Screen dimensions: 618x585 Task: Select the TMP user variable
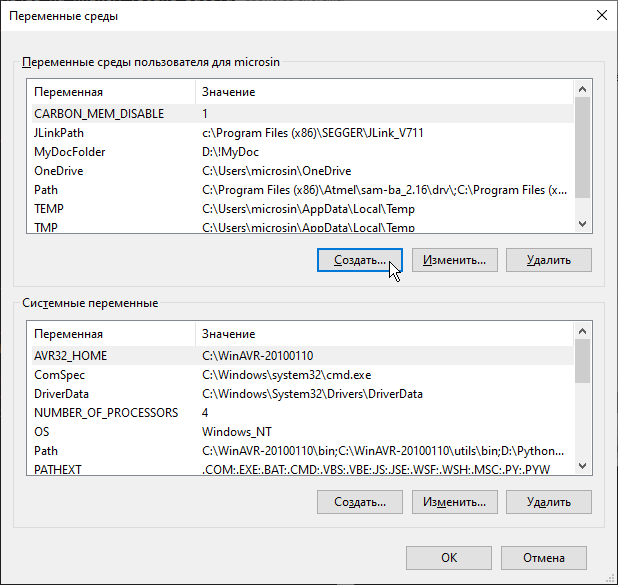point(302,227)
